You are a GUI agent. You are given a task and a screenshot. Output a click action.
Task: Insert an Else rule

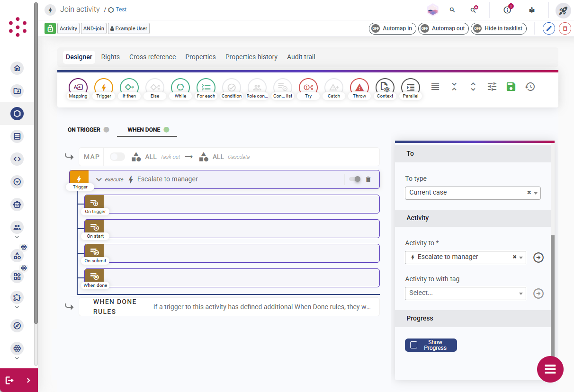tap(155, 89)
